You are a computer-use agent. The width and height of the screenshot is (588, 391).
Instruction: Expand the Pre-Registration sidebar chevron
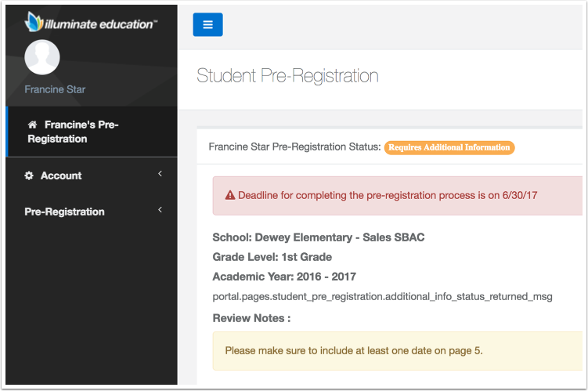tap(161, 209)
